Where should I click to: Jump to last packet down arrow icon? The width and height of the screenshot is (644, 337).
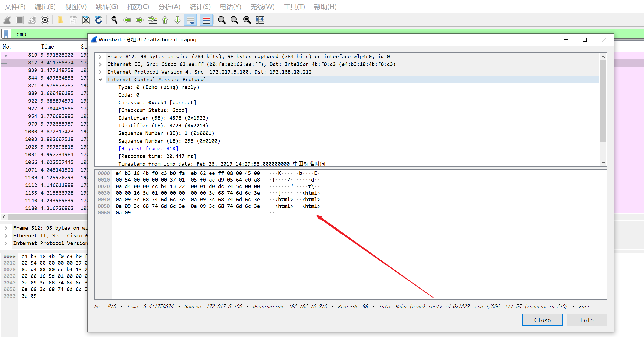click(x=178, y=20)
